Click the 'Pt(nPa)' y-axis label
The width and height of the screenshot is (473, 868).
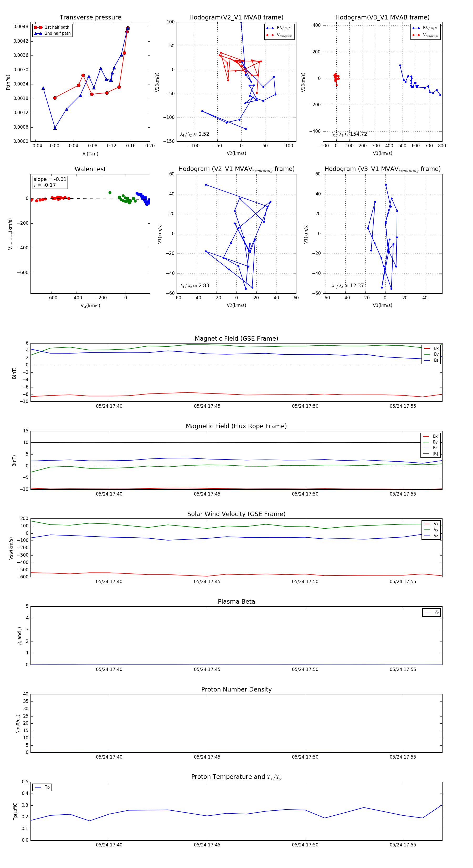8,82
